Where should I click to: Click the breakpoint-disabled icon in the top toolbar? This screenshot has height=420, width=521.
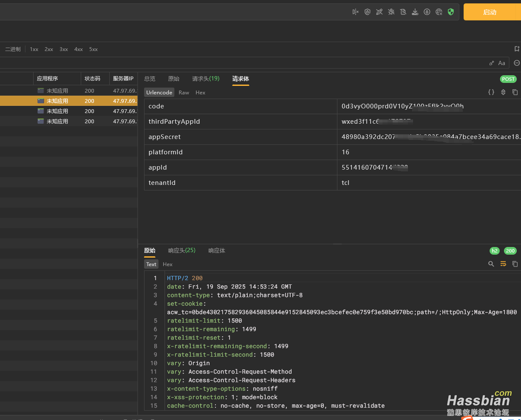356,12
